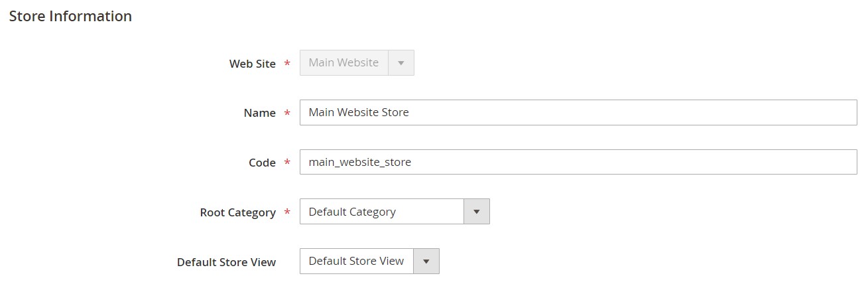Click the greyed Web Site dropdown arrow
Viewport: 868px width, 294px height.
click(401, 63)
